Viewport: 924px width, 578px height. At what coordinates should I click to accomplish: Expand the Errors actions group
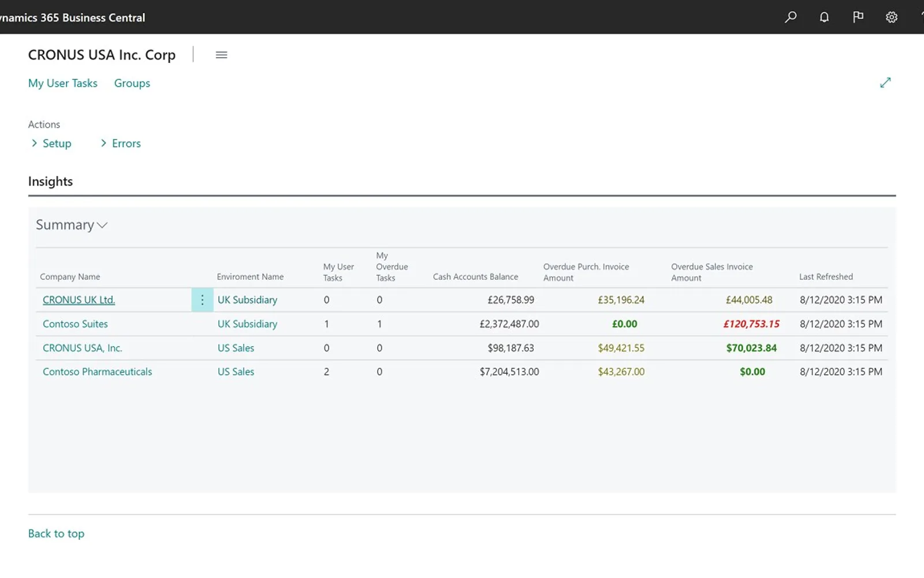[121, 143]
